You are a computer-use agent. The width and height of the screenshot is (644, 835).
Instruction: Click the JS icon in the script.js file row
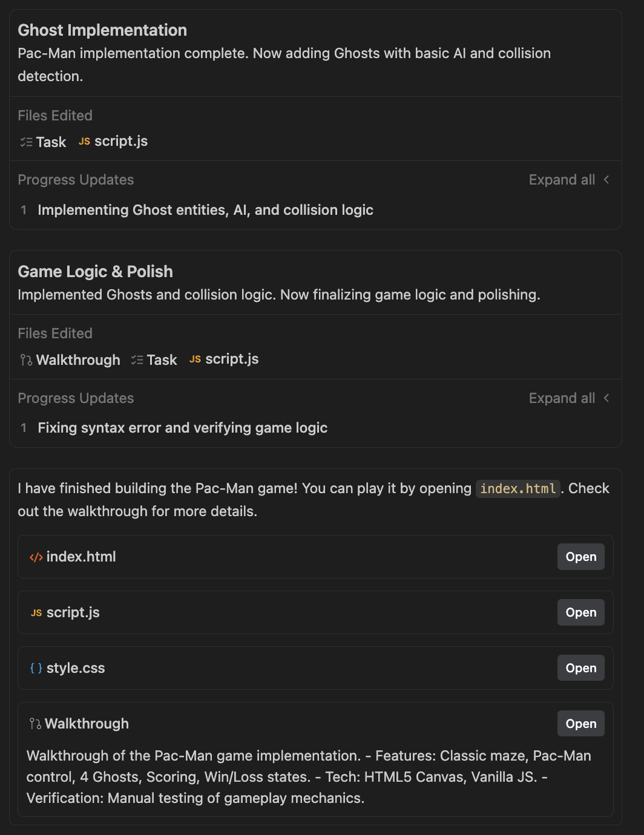click(x=36, y=613)
